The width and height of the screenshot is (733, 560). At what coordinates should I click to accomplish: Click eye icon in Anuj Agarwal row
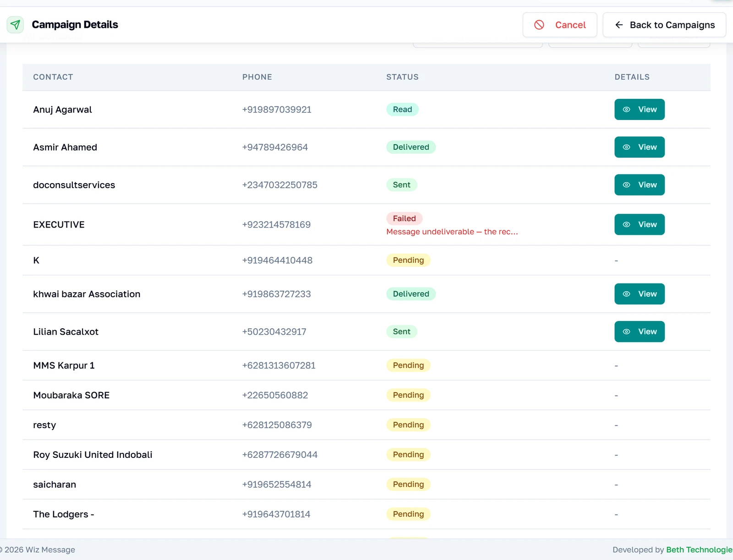click(626, 109)
